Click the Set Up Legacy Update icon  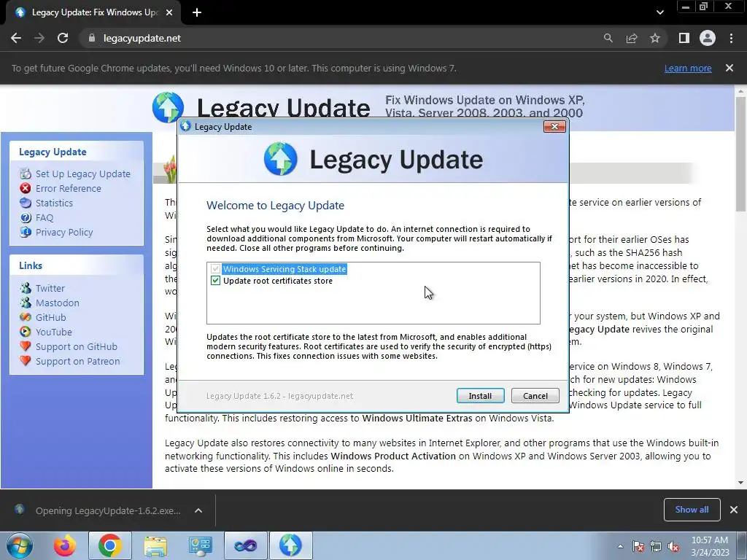click(x=26, y=174)
